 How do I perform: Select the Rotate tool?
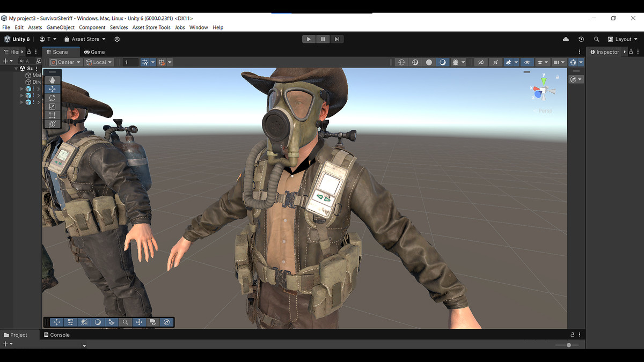(52, 98)
